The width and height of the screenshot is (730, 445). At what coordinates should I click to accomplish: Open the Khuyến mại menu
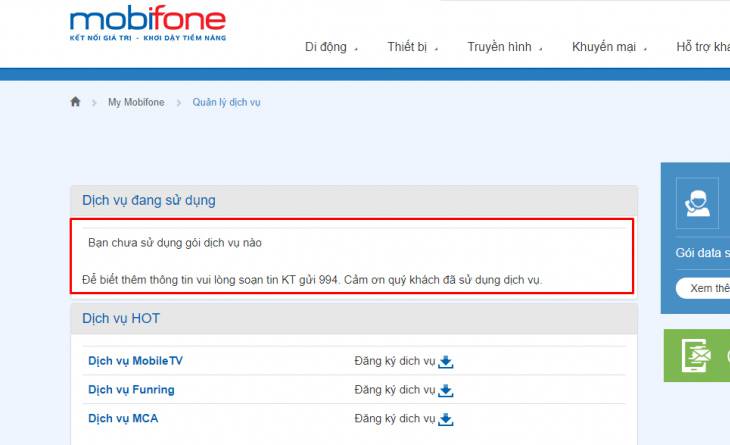609,47
